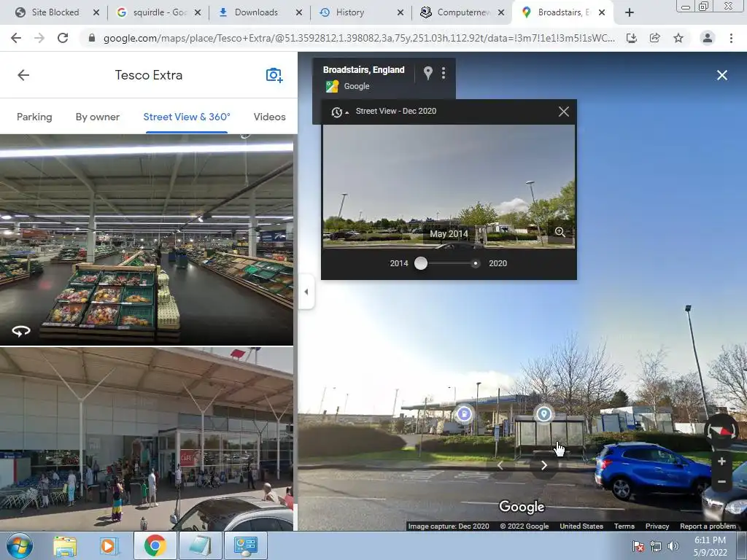Click the Google attribution link in info card
This screenshot has height=560, width=747.
click(x=357, y=86)
